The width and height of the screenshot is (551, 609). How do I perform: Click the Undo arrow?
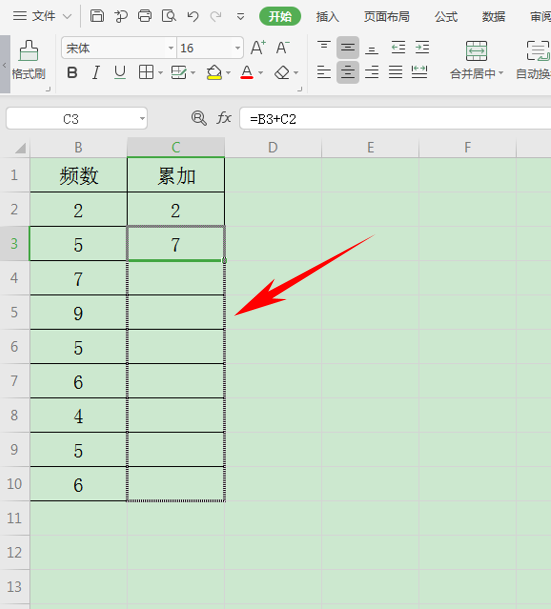[193, 16]
